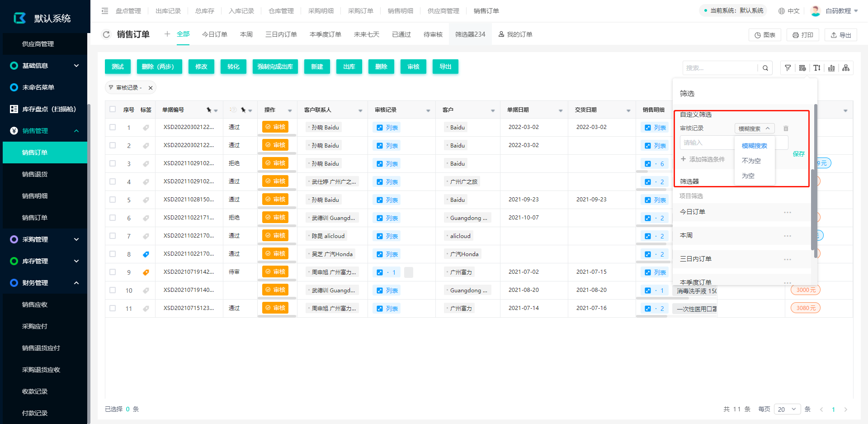
Task: Open more options for 今日订单 filter
Action: click(788, 212)
